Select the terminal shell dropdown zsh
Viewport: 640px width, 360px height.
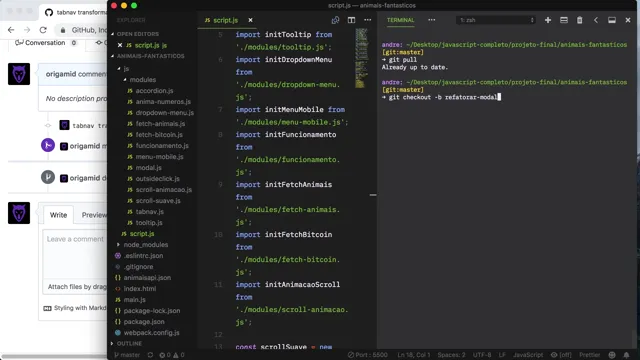tap(496, 20)
